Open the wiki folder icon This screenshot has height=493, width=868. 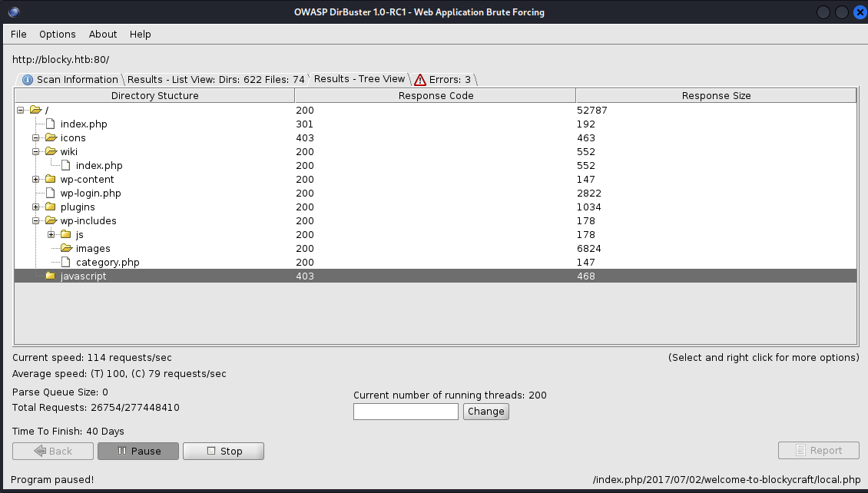click(x=51, y=151)
